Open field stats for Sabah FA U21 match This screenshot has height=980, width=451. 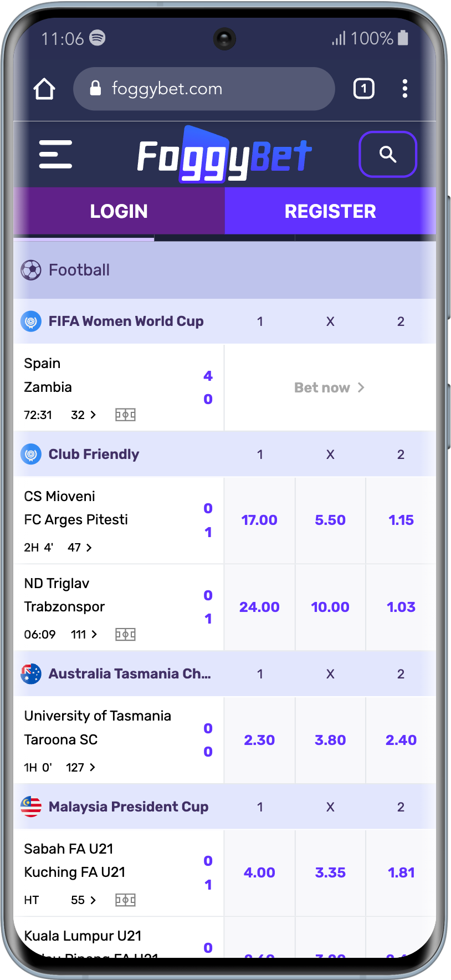pos(125,900)
